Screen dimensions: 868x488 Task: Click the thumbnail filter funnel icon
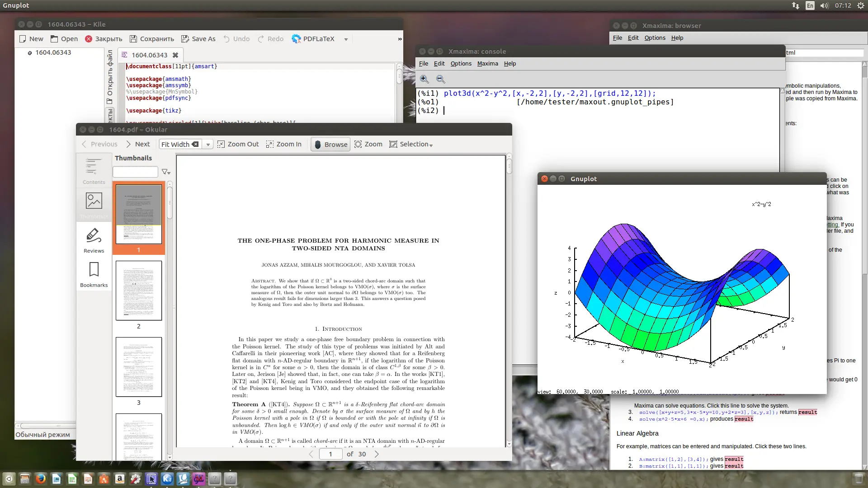(165, 172)
